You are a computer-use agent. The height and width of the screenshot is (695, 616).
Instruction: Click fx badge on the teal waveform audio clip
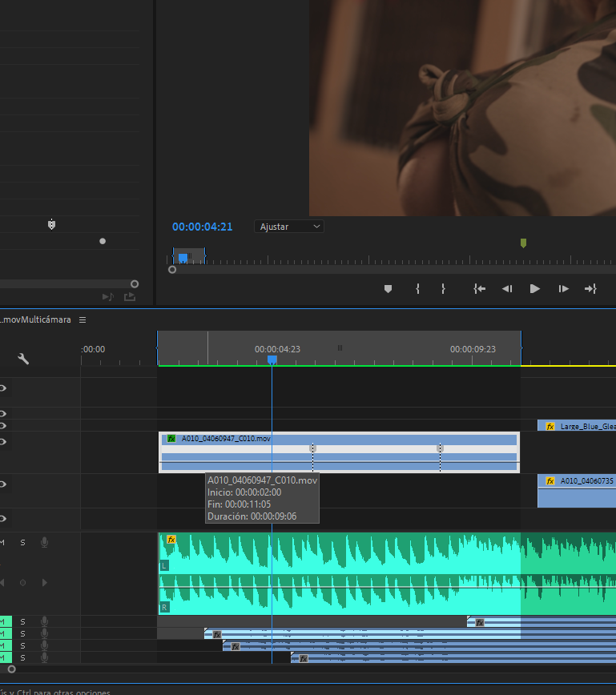point(171,540)
